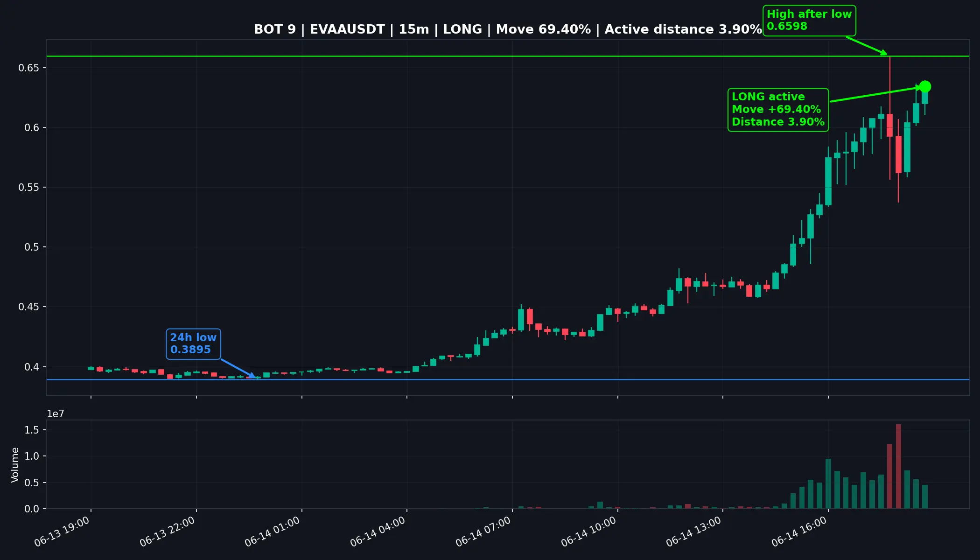Click the tallest red volume bar
The height and width of the screenshot is (560, 980).
click(x=898, y=467)
